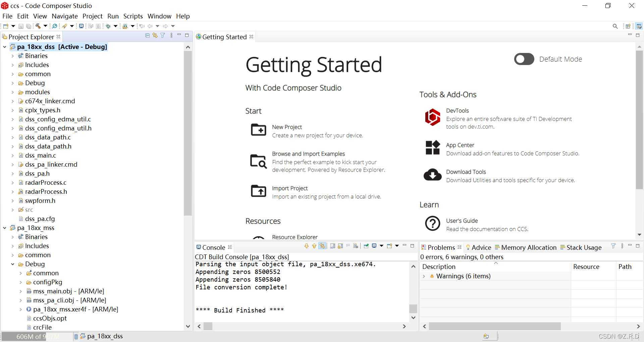
Task: Expand the Binaries folder under pa_18xx_dss
Action: point(13,56)
